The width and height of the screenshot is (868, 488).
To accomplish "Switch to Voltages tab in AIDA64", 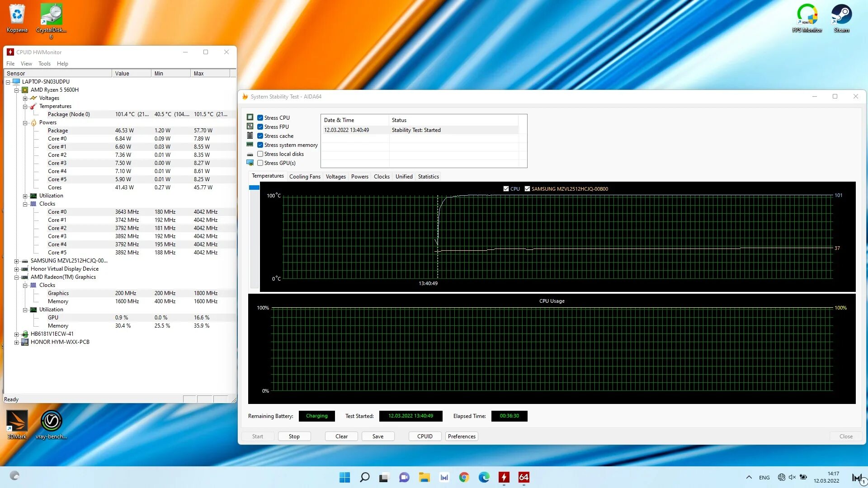I will click(x=335, y=176).
